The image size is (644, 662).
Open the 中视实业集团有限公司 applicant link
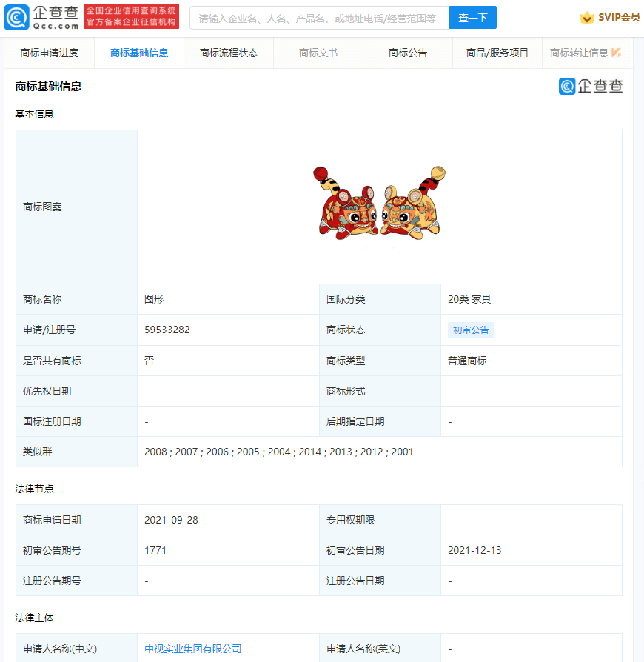click(193, 649)
